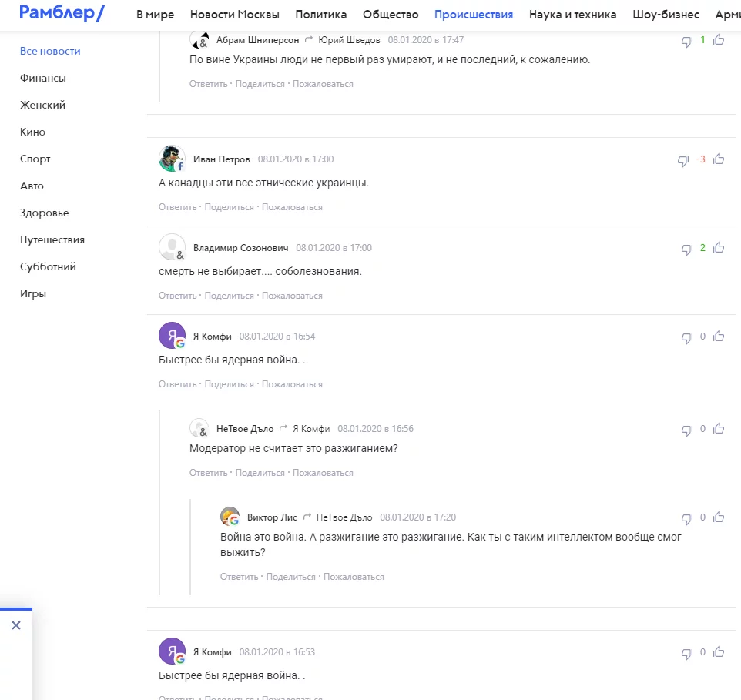Open Абрам Шниперсон's profile name
741x700 pixels.
click(x=257, y=40)
